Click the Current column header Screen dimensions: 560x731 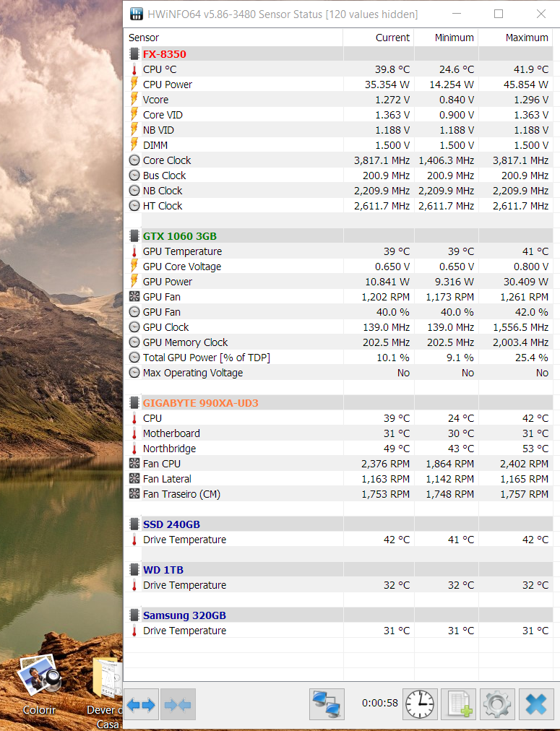coord(379,38)
